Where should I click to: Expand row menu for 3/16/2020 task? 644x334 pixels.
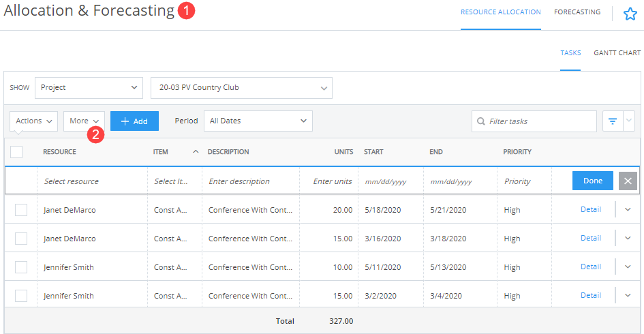[628, 239]
